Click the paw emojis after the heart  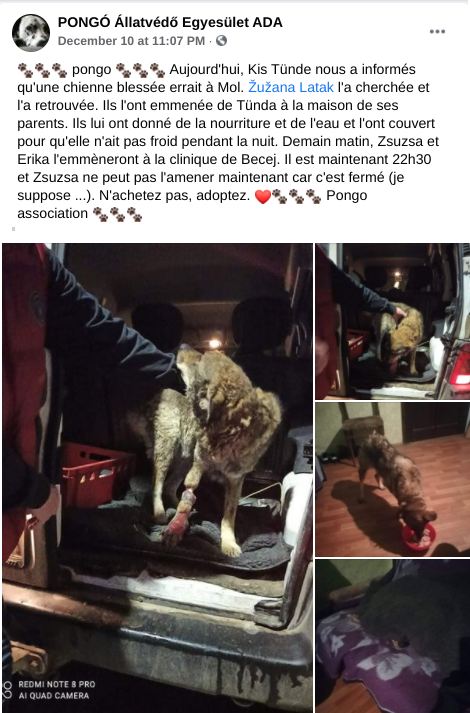296,196
